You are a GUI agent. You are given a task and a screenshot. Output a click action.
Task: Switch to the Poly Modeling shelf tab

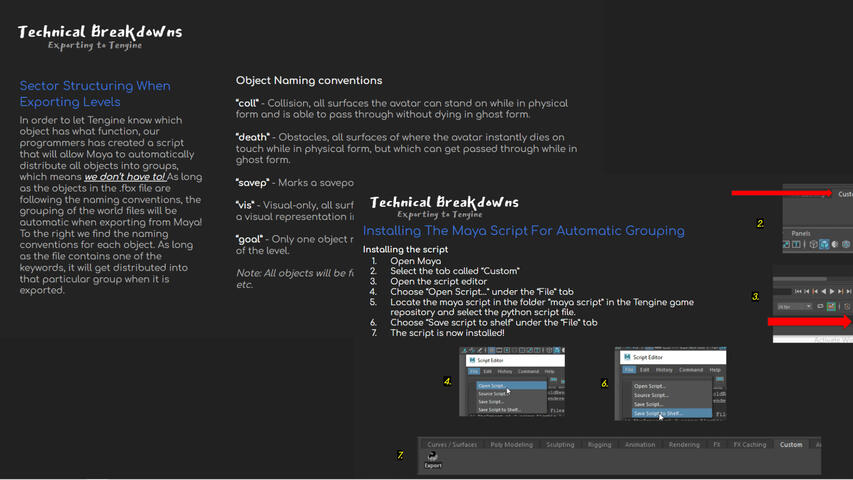click(511, 445)
